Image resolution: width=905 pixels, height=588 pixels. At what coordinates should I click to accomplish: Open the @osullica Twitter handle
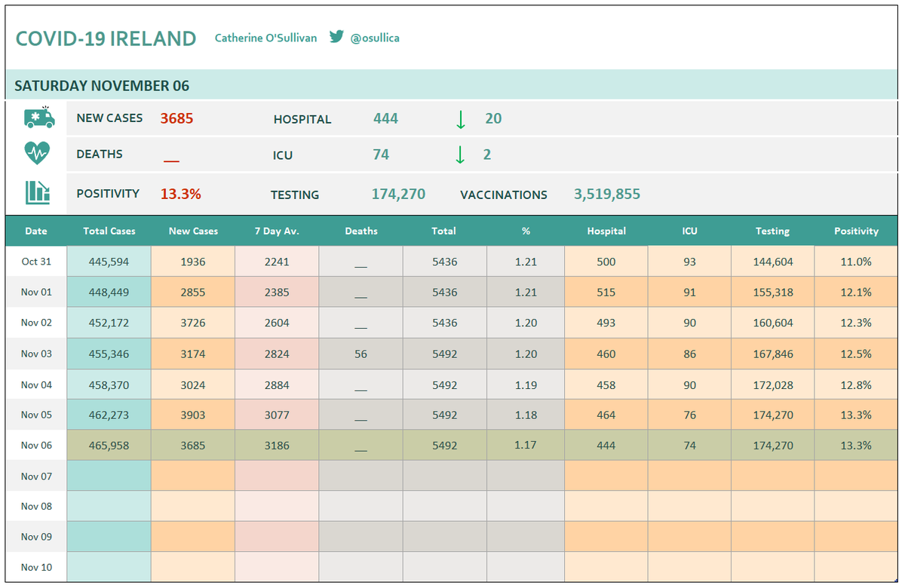tap(375, 38)
